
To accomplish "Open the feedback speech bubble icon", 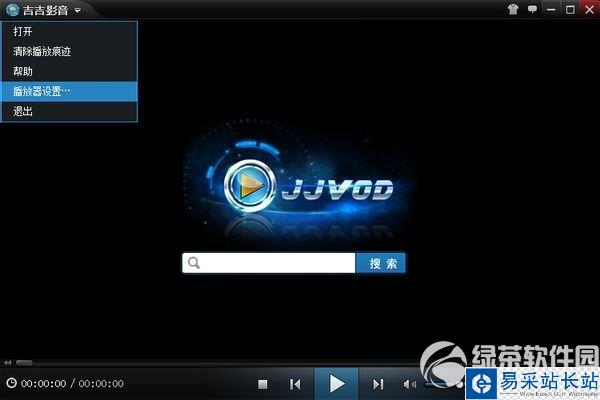I will 532,9.
